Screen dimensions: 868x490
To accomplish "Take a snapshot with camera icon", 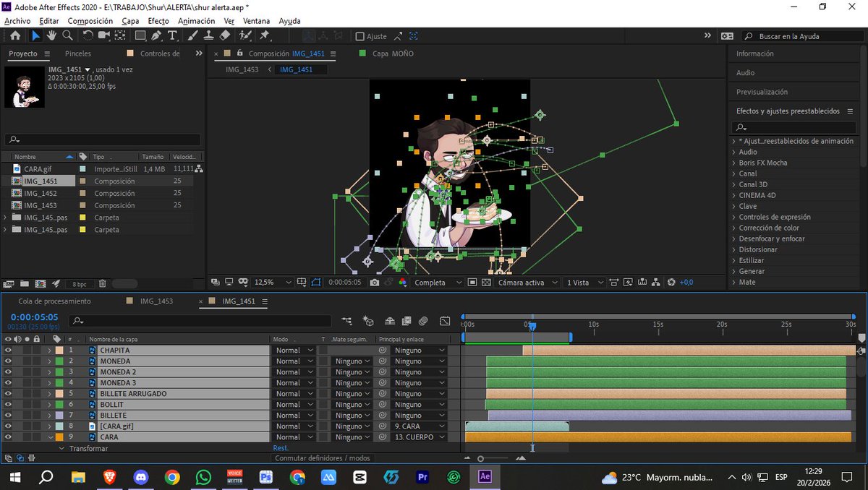I will pyautogui.click(x=374, y=283).
